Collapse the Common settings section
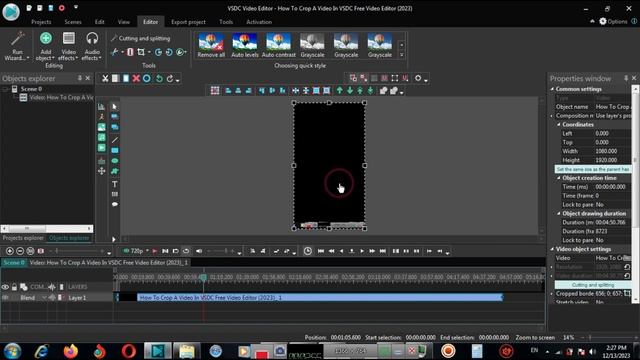Screen dimensions: 640x360 click(x=552, y=89)
